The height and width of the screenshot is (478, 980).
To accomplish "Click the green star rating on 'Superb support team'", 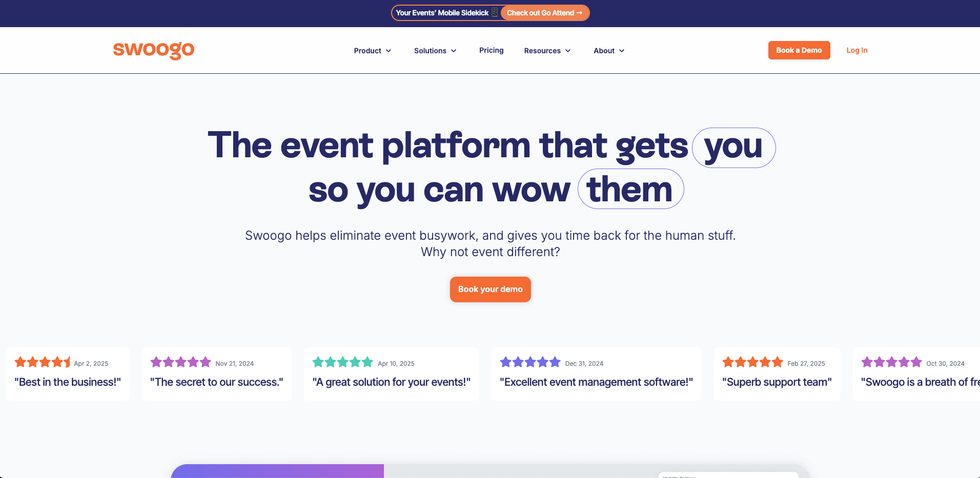I will pos(752,362).
